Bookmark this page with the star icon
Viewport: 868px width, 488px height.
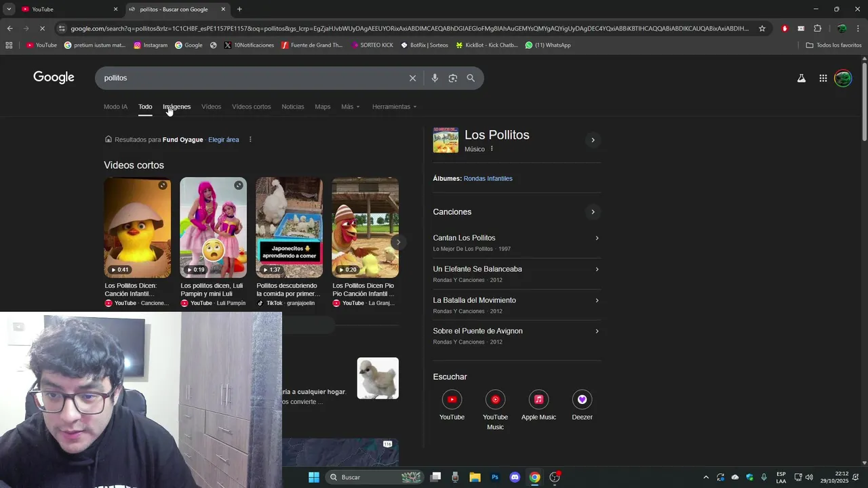click(x=762, y=28)
